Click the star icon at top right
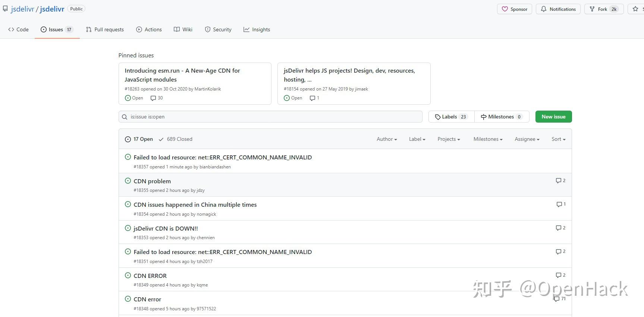Viewport: 644px width, 317px height. point(635,9)
